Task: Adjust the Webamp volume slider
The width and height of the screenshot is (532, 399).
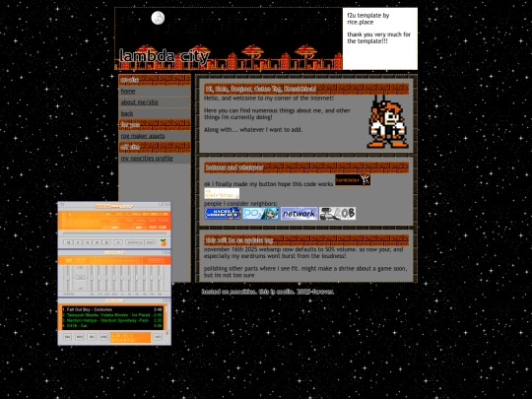Action: [115, 228]
